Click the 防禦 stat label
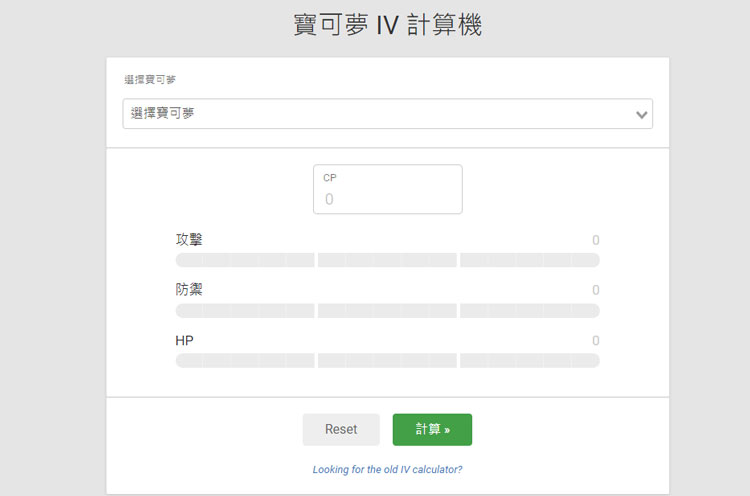The width and height of the screenshot is (750, 496). (x=189, y=290)
